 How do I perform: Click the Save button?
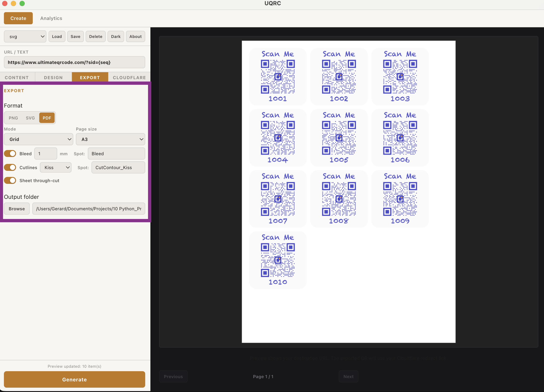[x=75, y=36]
